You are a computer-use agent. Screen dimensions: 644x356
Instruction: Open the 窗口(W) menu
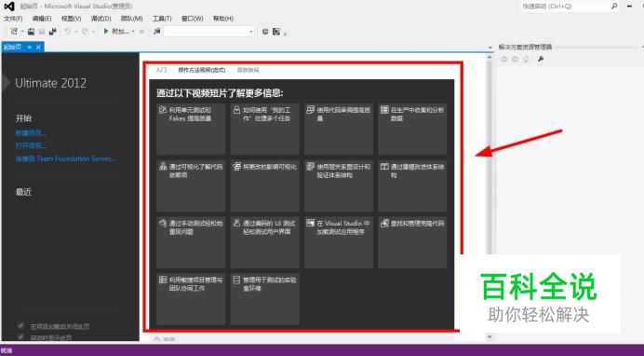pos(193,19)
